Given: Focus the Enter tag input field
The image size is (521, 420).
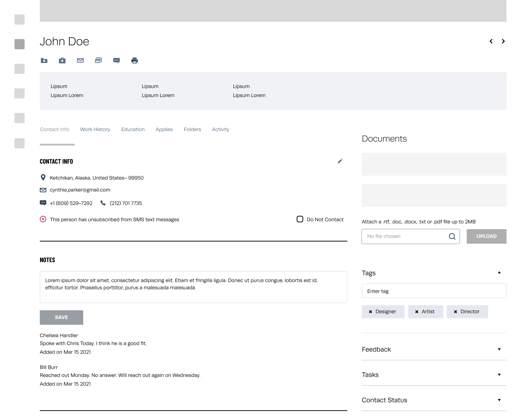Looking at the screenshot, I should tap(434, 291).
